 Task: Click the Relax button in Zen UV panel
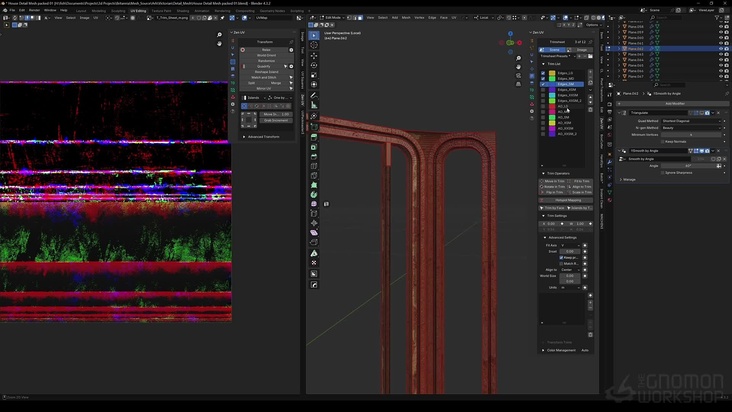[266, 50]
